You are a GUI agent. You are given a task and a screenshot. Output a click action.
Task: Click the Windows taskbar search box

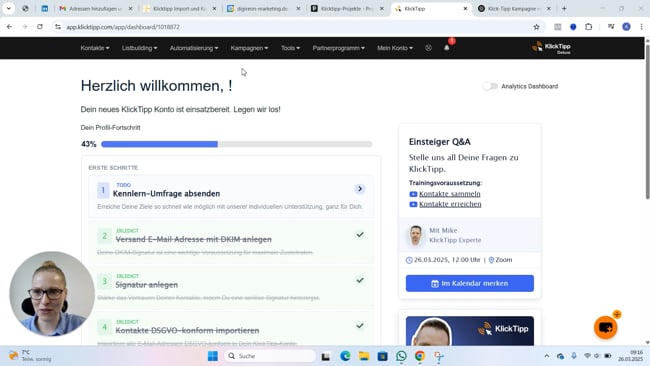tap(270, 356)
